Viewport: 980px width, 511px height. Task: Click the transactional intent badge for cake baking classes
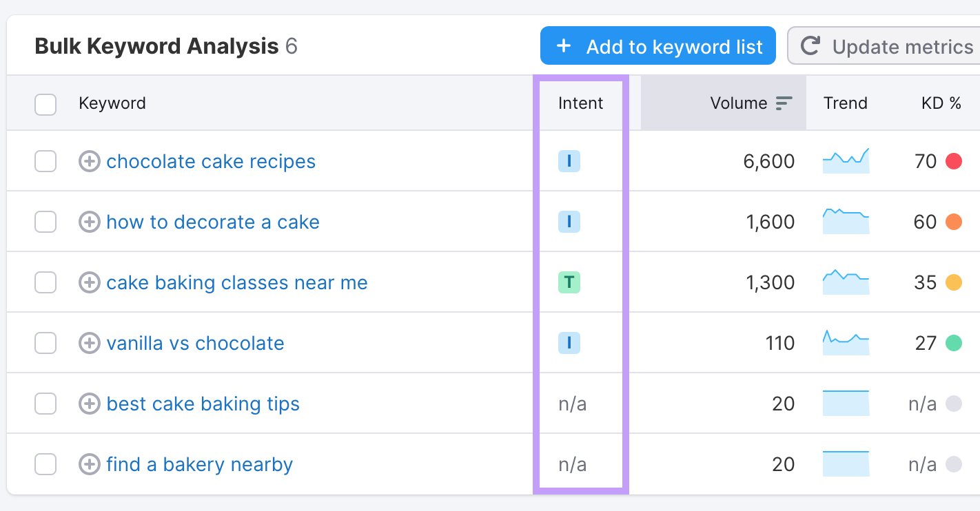point(569,282)
